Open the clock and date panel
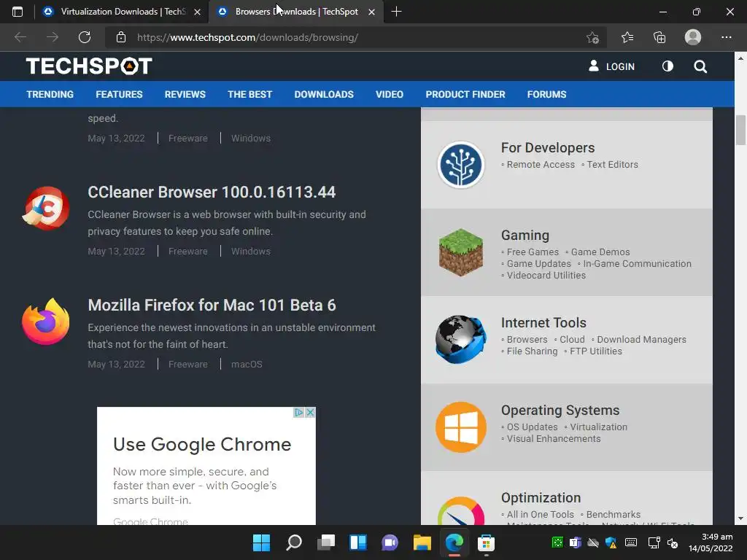 [x=710, y=542]
